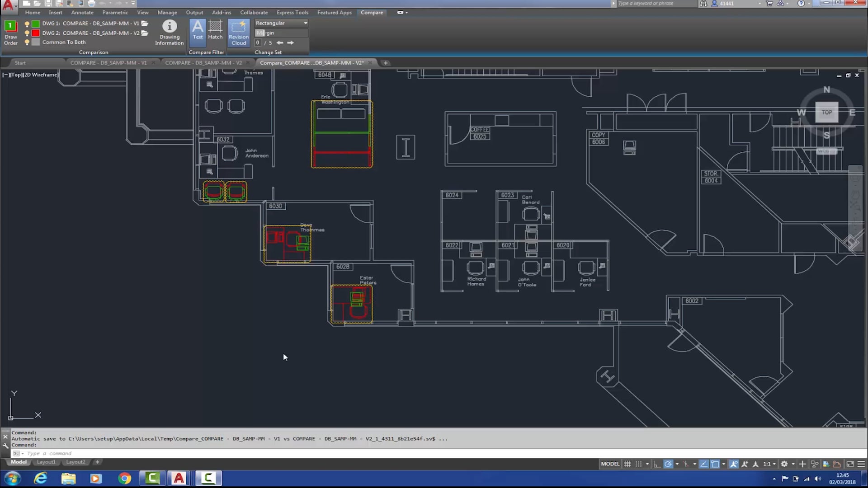
Task: Click the change set stepper increment button
Action: pos(290,42)
